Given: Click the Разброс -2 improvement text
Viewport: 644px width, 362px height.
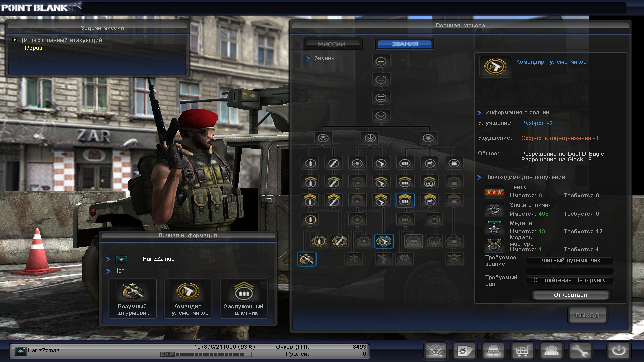Looking at the screenshot, I should point(537,123).
